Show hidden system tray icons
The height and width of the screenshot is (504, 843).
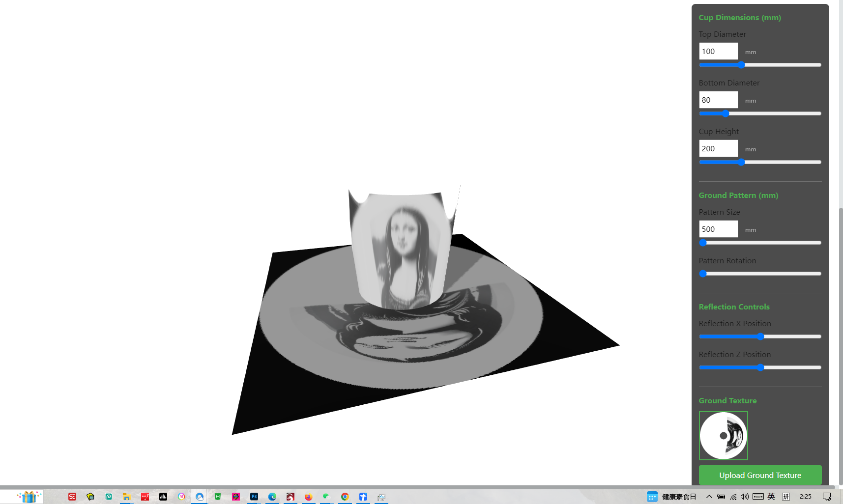(x=709, y=497)
